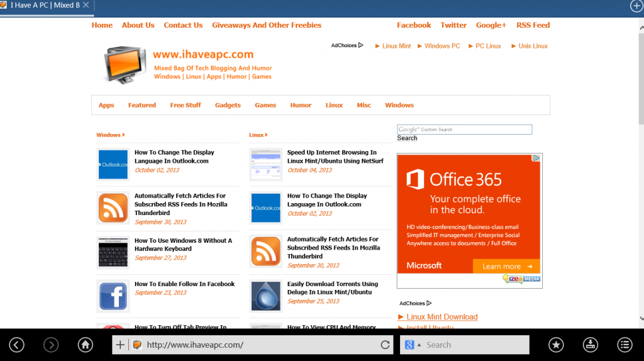
Task: Open Easily Download Torrents Using Deluge article
Action: pos(333,288)
